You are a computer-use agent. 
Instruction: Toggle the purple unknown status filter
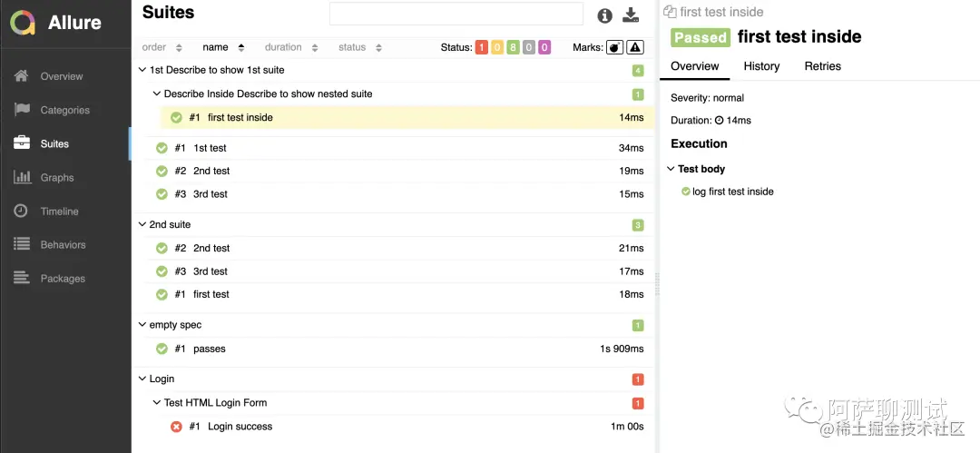[x=544, y=47]
